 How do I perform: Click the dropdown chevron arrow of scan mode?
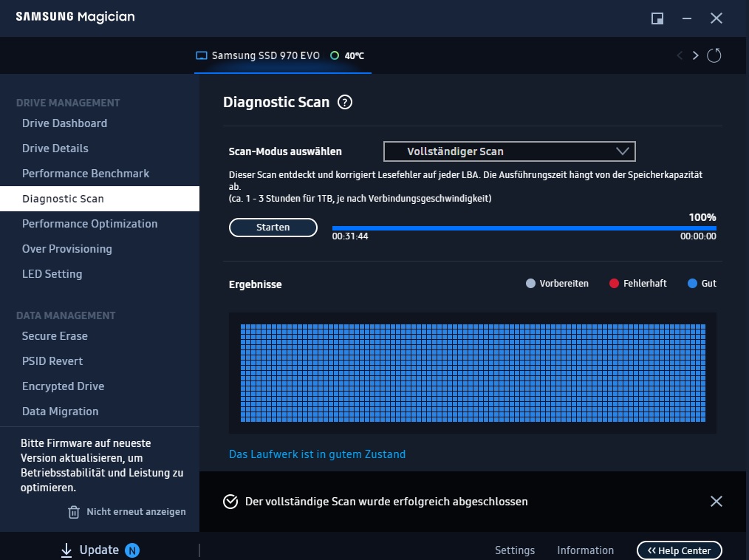(622, 151)
